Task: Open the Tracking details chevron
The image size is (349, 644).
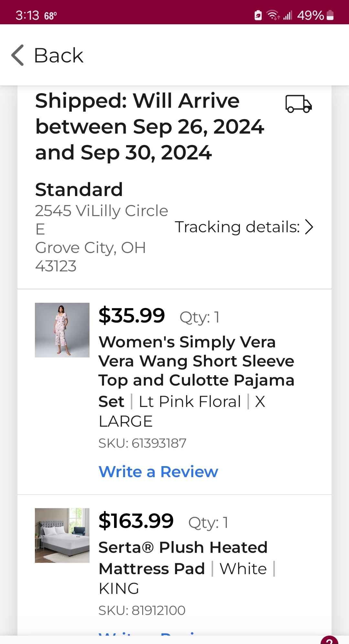Action: [x=309, y=227]
